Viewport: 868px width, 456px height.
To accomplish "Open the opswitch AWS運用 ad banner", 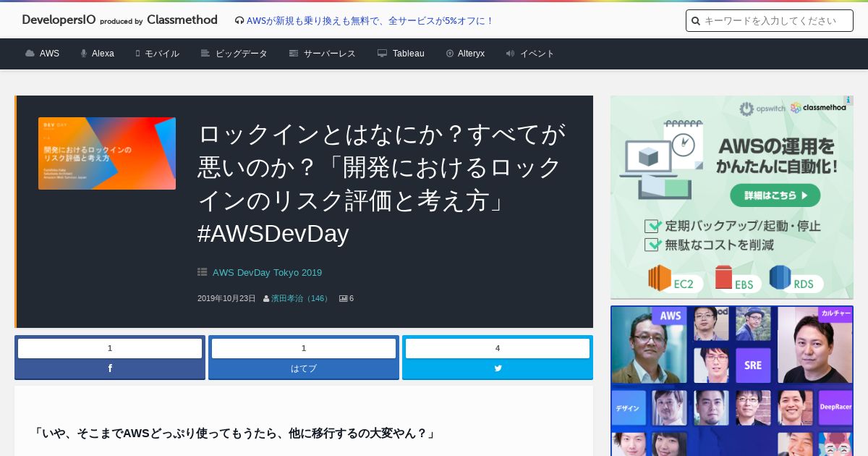I will [x=732, y=197].
